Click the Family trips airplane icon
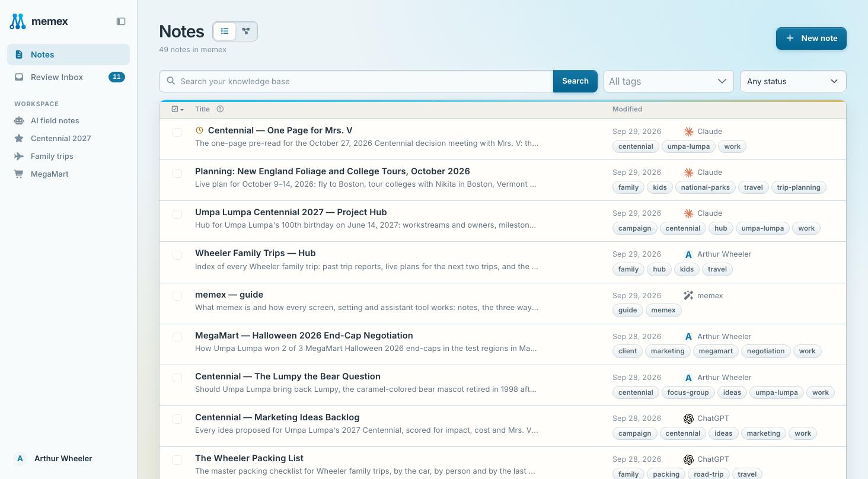The width and height of the screenshot is (868, 479). [x=19, y=156]
